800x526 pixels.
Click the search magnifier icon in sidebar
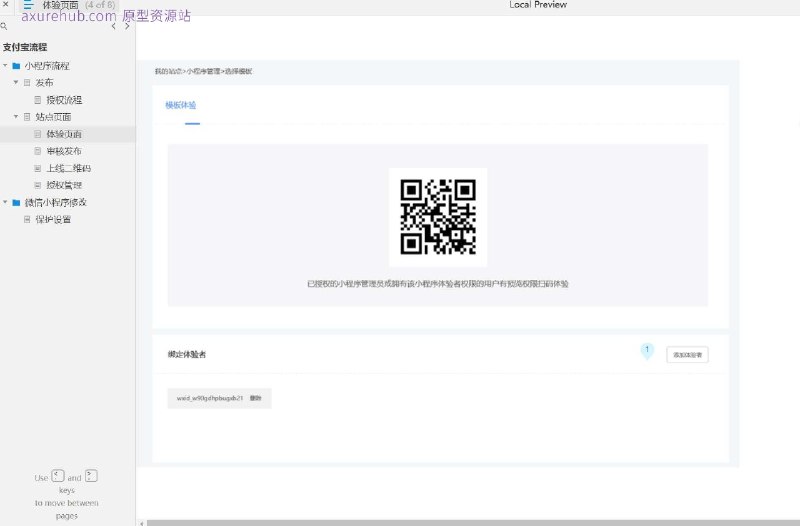4,26
